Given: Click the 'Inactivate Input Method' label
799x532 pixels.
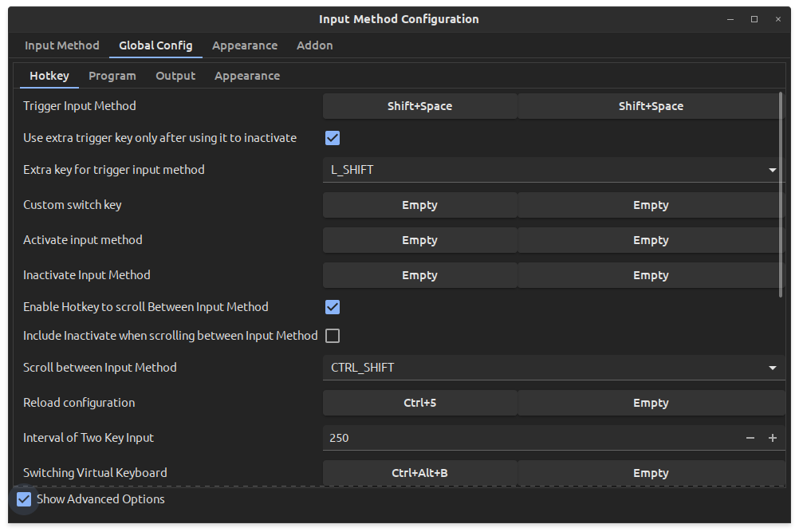Looking at the screenshot, I should tap(87, 275).
